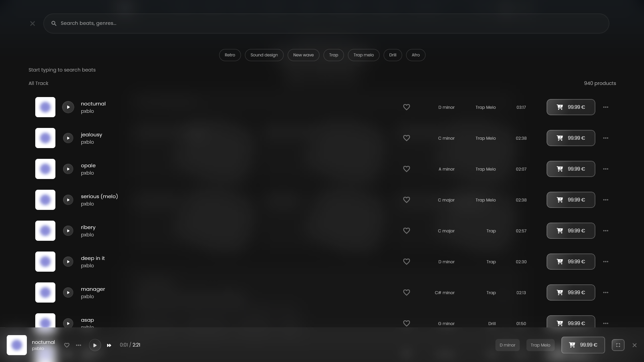Select the Drill genre chip
The image size is (644, 362).
[393, 55]
